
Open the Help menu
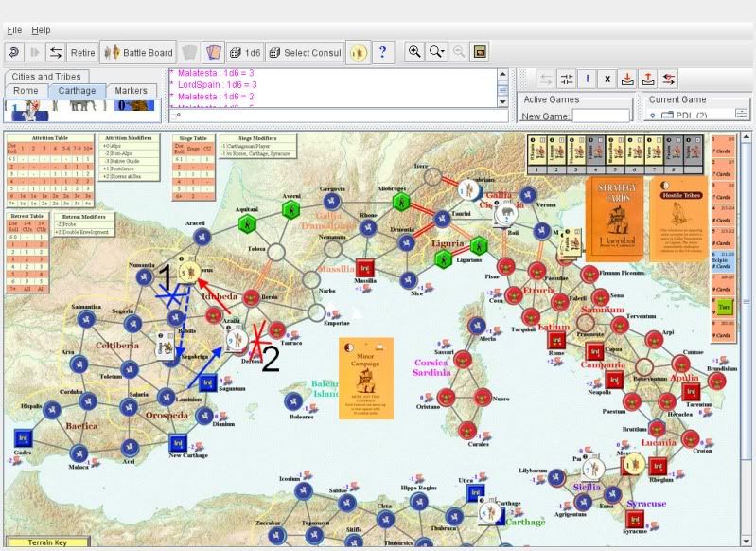point(41,30)
